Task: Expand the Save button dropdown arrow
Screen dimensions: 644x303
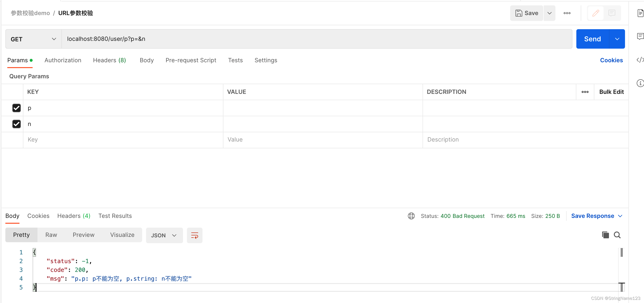Action: pyautogui.click(x=549, y=13)
